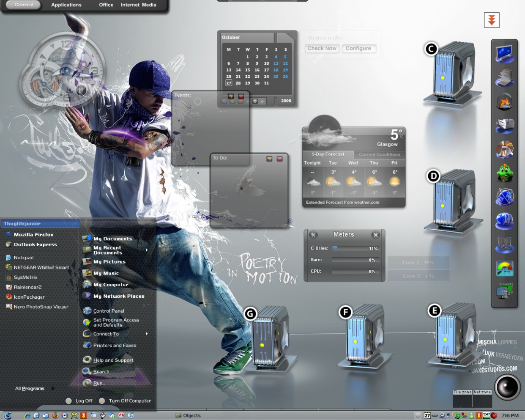Open My Music in start menu
The width and height of the screenshot is (525, 420).
point(106,273)
